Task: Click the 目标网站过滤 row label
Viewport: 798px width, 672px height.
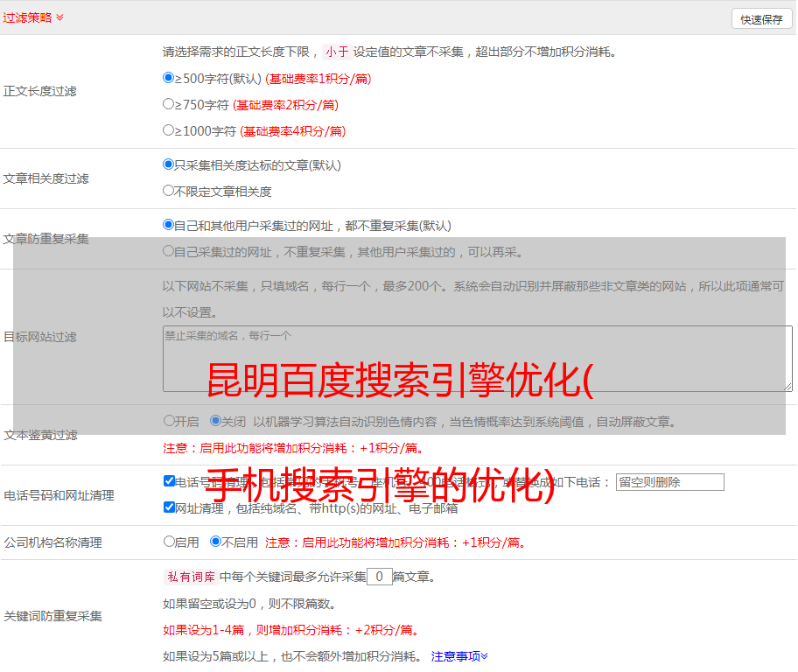Action: (39, 337)
